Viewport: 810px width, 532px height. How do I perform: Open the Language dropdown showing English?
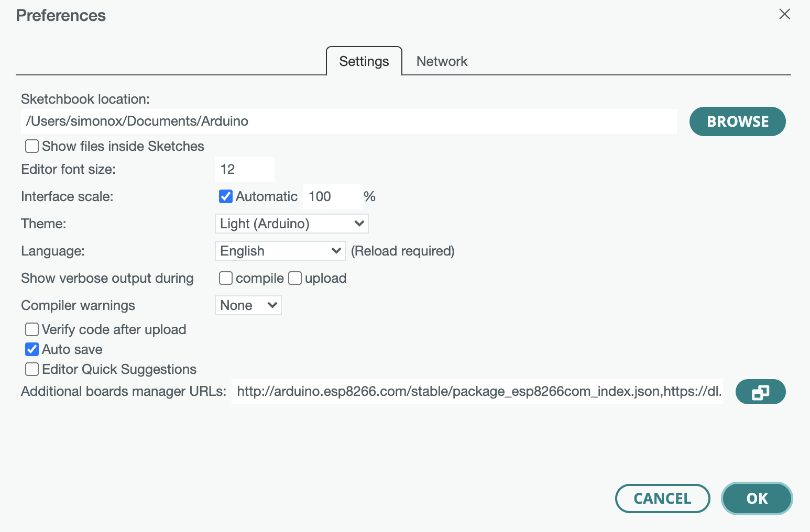[x=280, y=251]
